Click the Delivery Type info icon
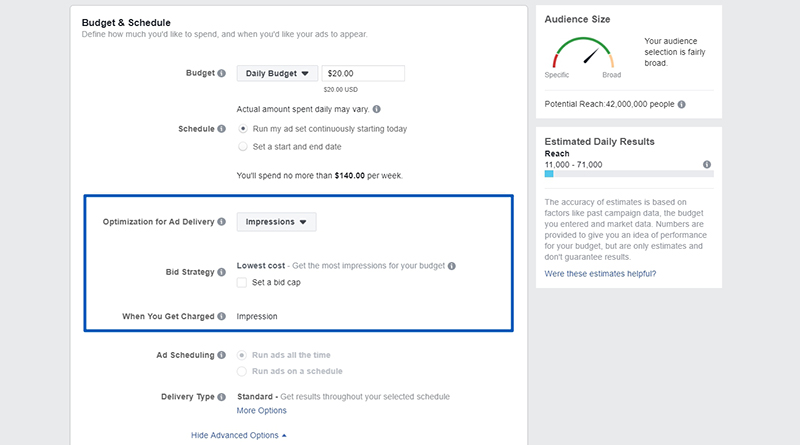The width and height of the screenshot is (800, 445). [221, 397]
